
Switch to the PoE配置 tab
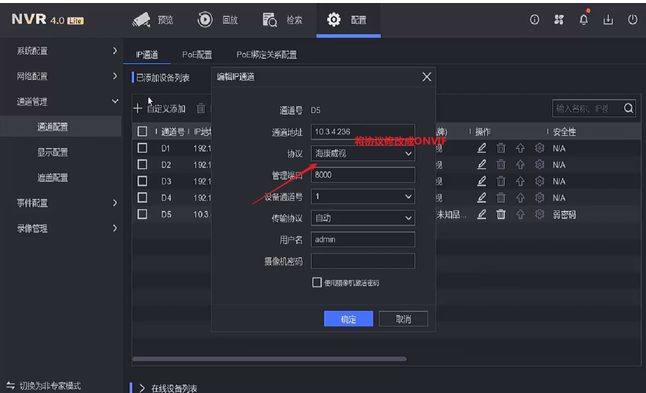(197, 54)
